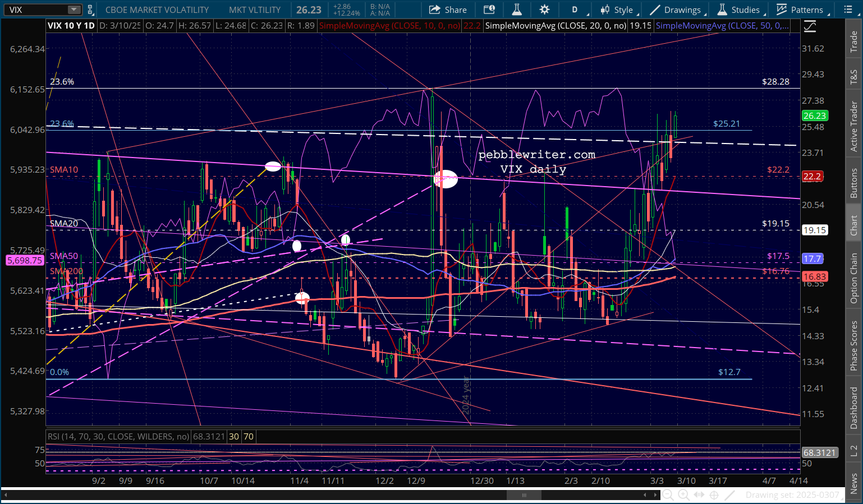Open the D timeframe dropdown
863x504 pixels.
click(576, 10)
